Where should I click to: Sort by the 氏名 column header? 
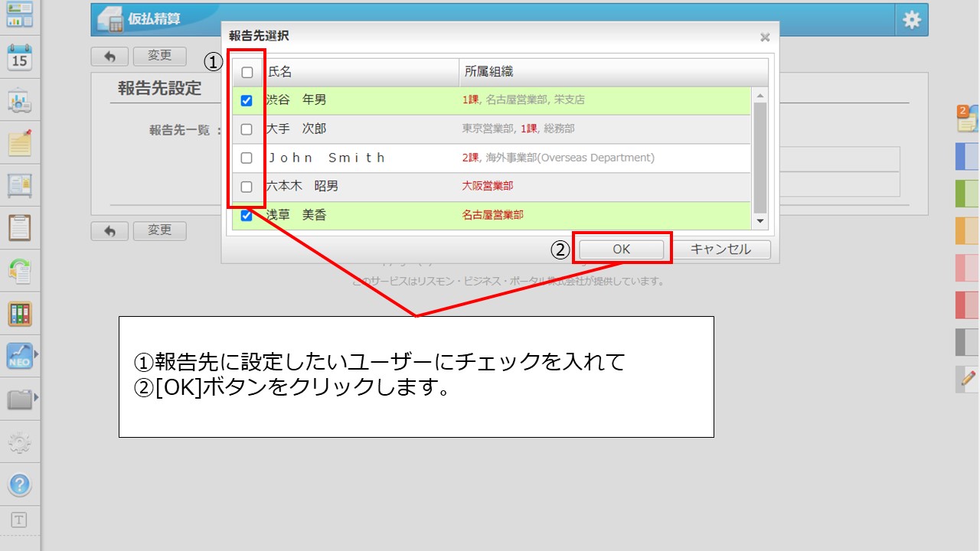(x=361, y=72)
